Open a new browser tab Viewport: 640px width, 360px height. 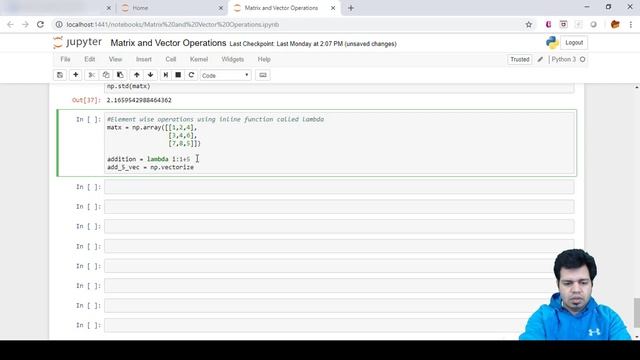click(351, 8)
